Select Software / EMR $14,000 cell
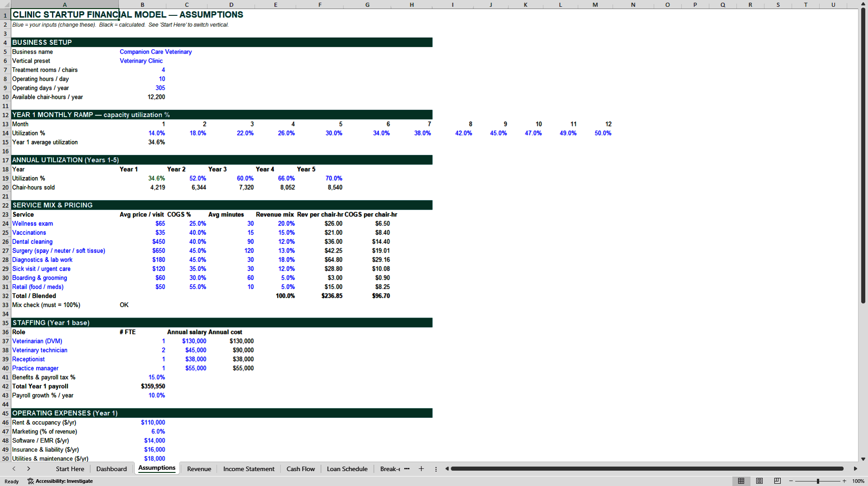Viewport: 868px width, 486px height. click(142, 440)
